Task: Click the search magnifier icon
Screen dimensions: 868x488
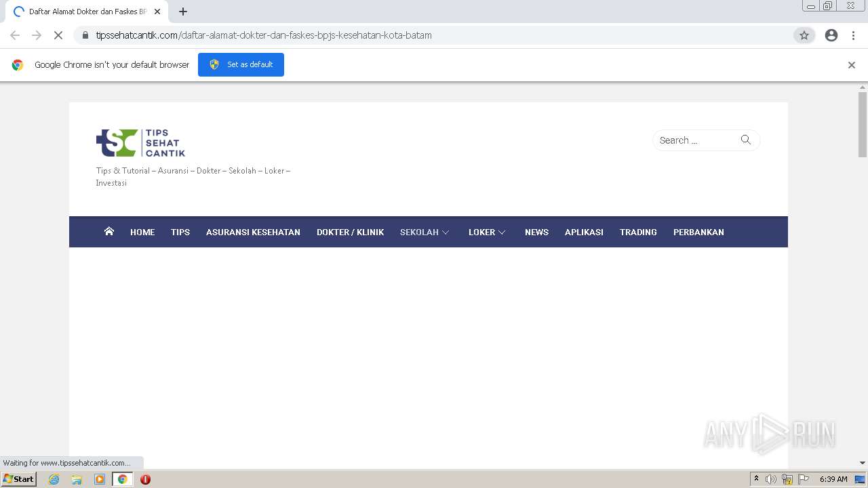Action: coord(746,140)
